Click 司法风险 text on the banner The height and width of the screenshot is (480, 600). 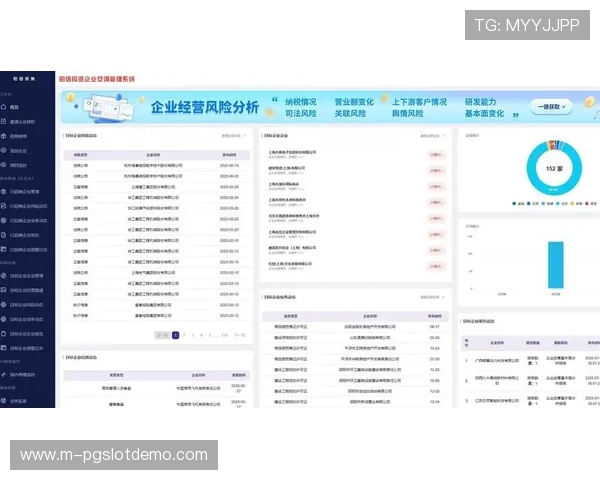(x=301, y=114)
